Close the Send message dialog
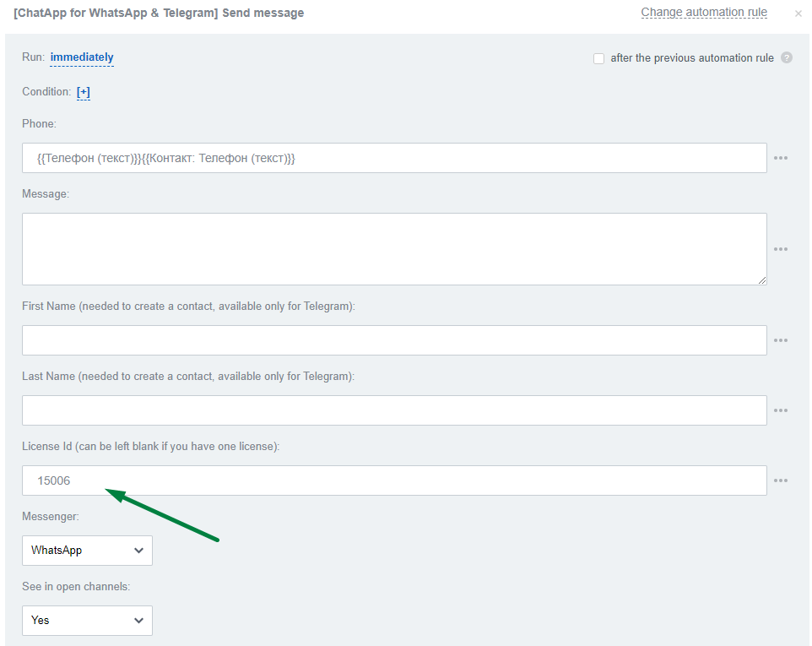This screenshot has height=646, width=812. tap(798, 13)
